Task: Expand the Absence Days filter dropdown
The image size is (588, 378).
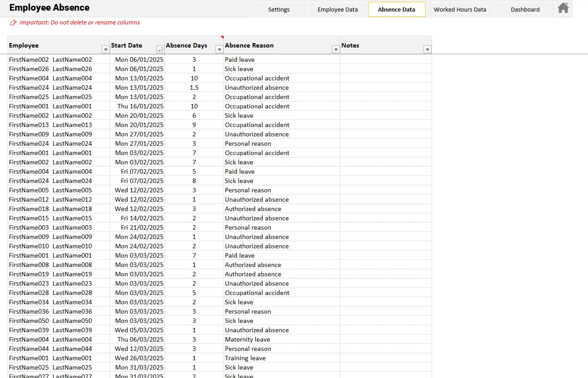Action: click(x=219, y=49)
